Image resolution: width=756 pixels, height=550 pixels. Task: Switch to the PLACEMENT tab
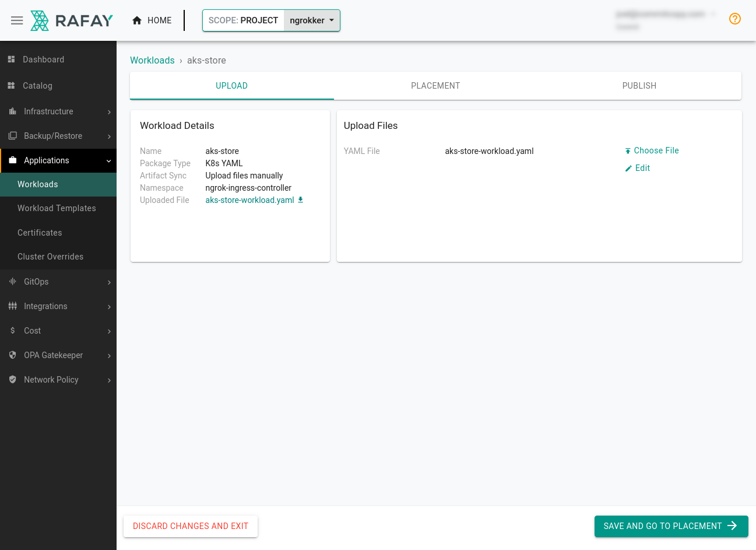tap(435, 85)
